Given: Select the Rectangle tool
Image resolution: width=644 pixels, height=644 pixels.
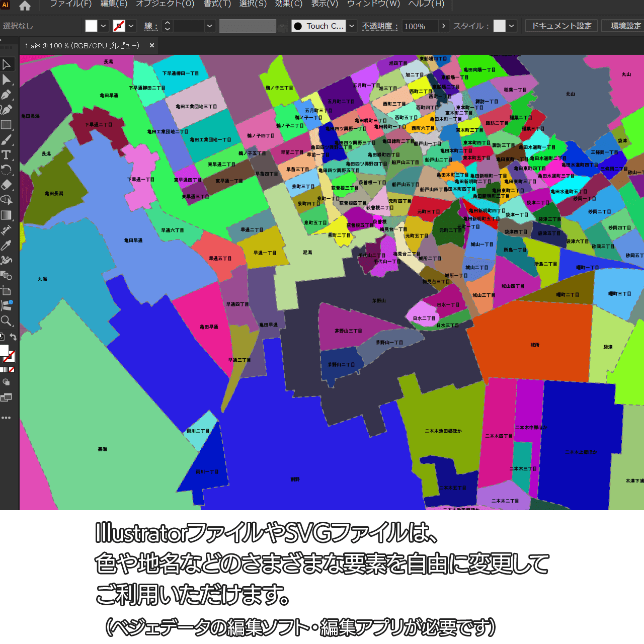Looking at the screenshot, I should pos(7,125).
